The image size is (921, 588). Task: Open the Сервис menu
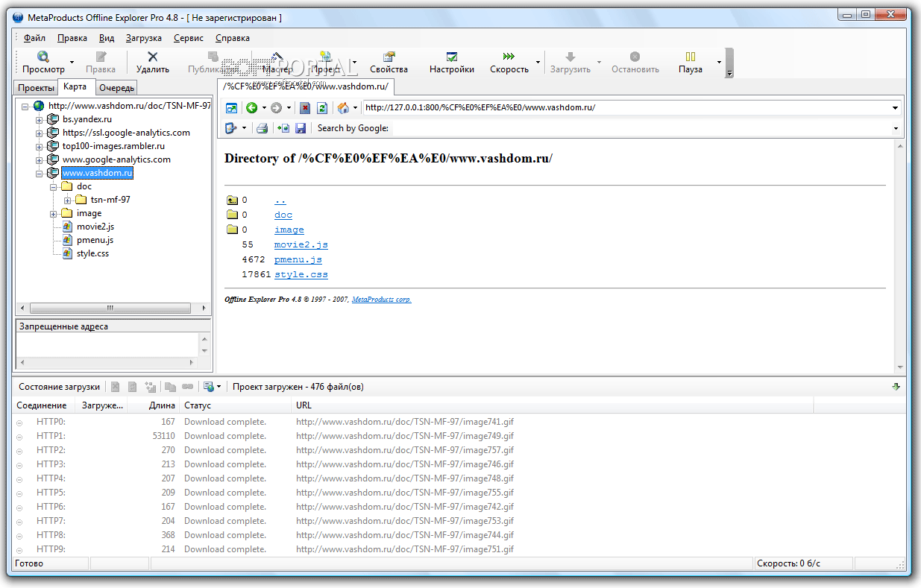[x=189, y=38]
